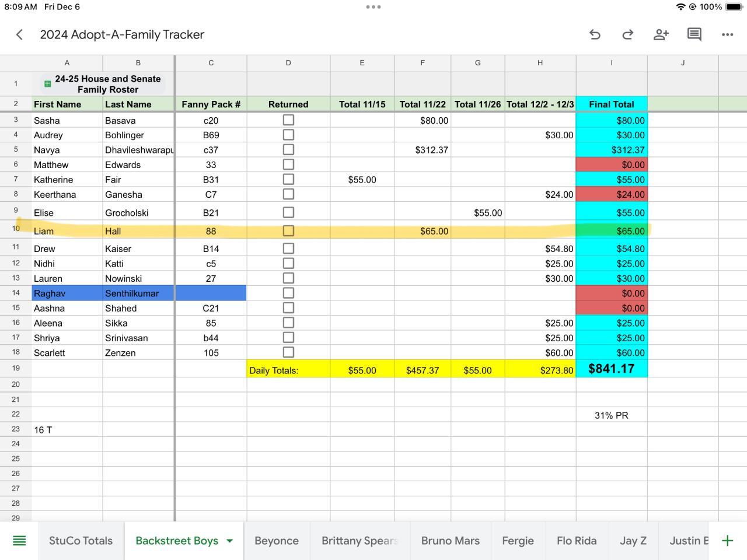This screenshot has height=560, width=747.
Task: Check the Returned box for Audrey Bohlinger
Action: [288, 135]
